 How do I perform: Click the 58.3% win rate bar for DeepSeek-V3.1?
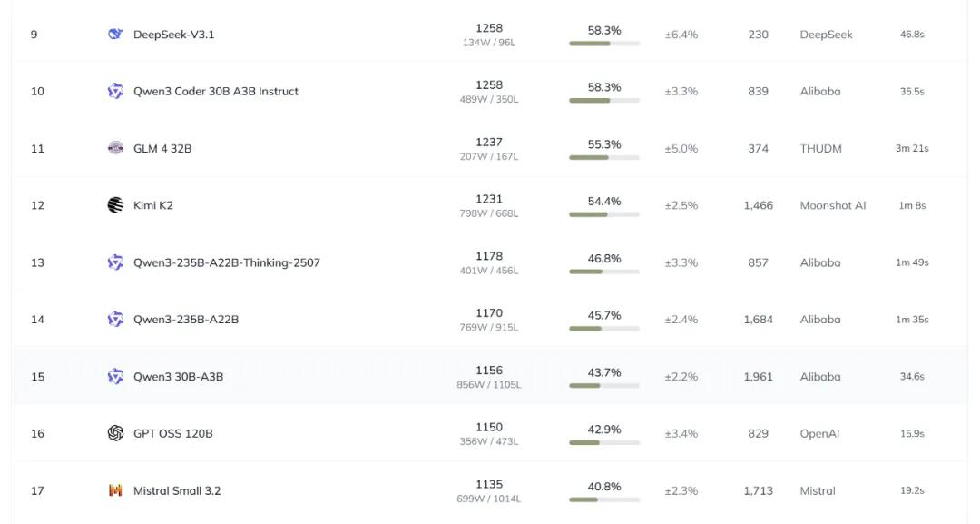[603, 43]
